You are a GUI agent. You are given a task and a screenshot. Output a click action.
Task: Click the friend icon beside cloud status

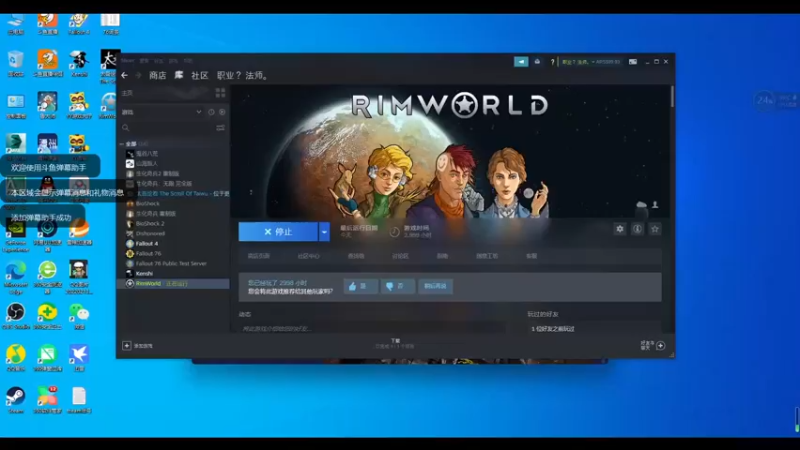(655, 205)
